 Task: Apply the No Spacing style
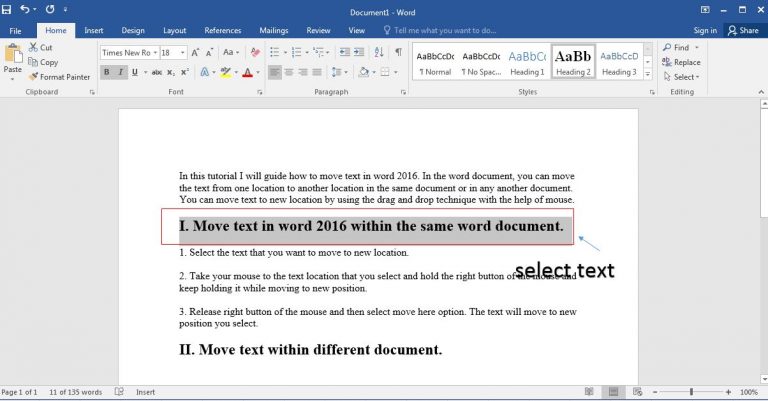pos(481,62)
